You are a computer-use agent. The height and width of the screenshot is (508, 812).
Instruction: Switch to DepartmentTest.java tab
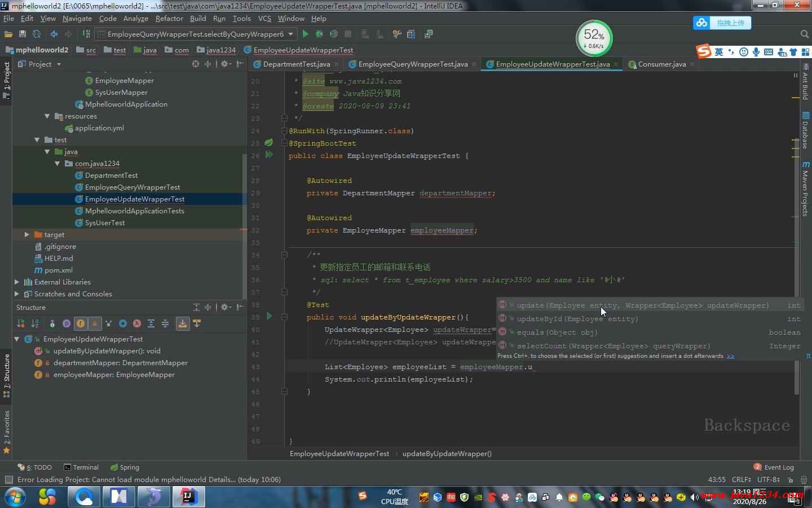pyautogui.click(x=296, y=64)
